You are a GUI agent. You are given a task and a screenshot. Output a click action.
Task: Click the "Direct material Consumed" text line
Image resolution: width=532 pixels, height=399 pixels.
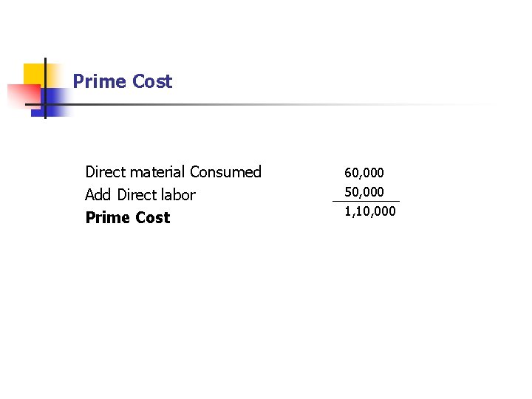[x=173, y=172]
